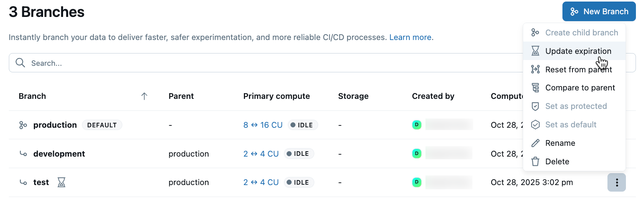This screenshot has height=207, width=644.
Task: Open development's 2 ↔ 4 CU compute link
Action: click(261, 154)
